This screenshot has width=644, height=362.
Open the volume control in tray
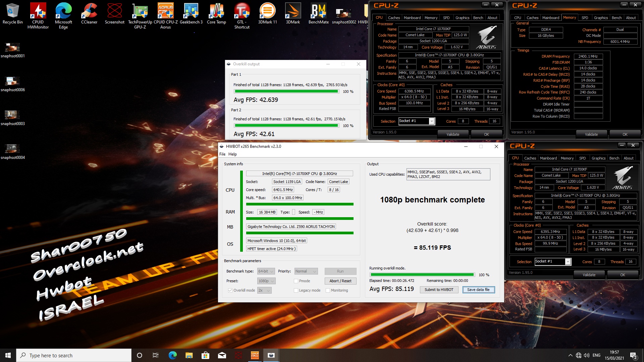click(x=587, y=355)
